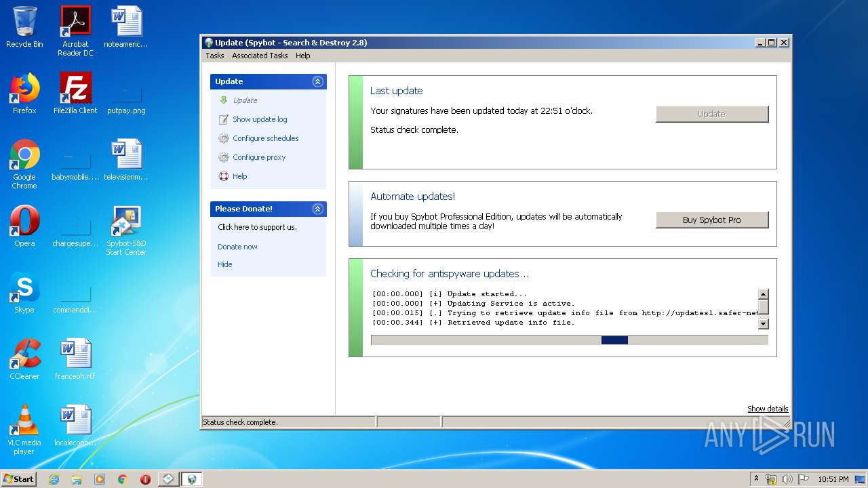Click the taskbar clock showing 10:51 PM
The height and width of the screenshot is (488, 868).
[x=833, y=479]
